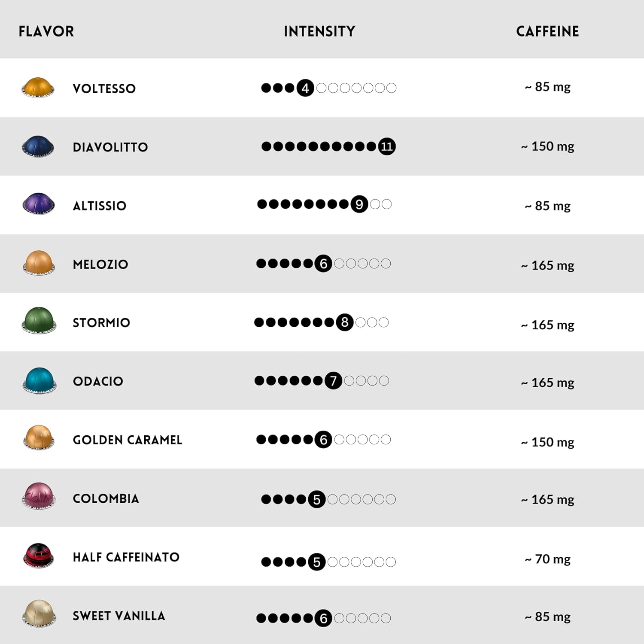Image resolution: width=644 pixels, height=644 pixels.
Task: Click Altissio's intensity 9 badge
Action: pos(359,204)
